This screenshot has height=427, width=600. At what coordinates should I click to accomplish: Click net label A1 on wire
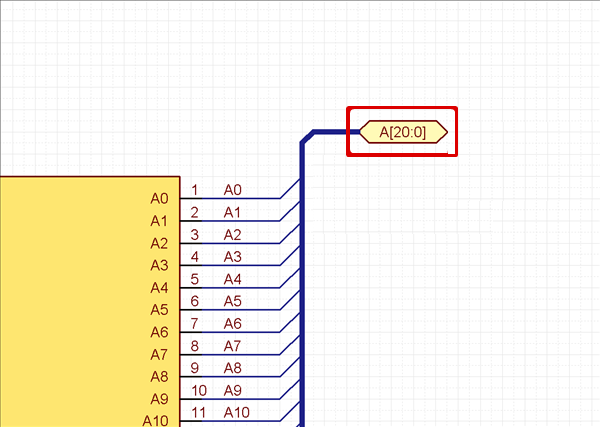(x=232, y=212)
